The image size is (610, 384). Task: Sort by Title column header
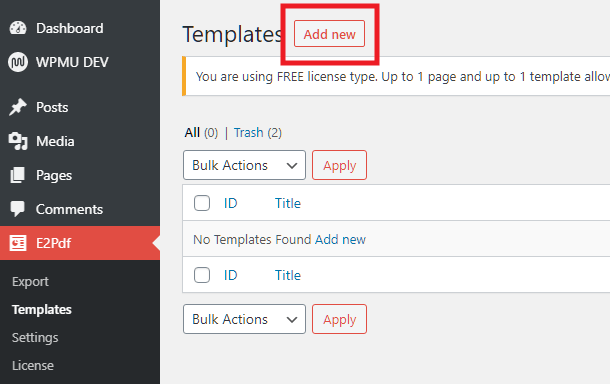pos(288,203)
